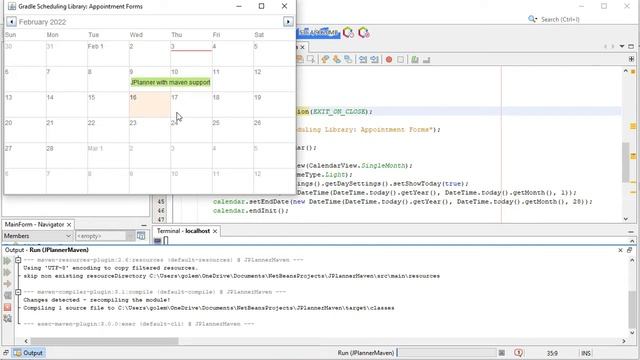Click Re-run with different parameters icon

[7, 272]
